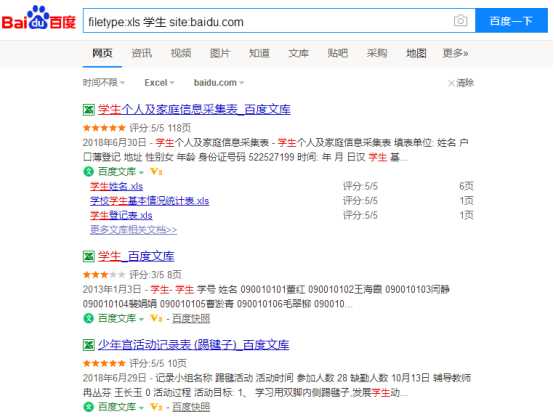Expand the Excel file type filter

(x=159, y=83)
